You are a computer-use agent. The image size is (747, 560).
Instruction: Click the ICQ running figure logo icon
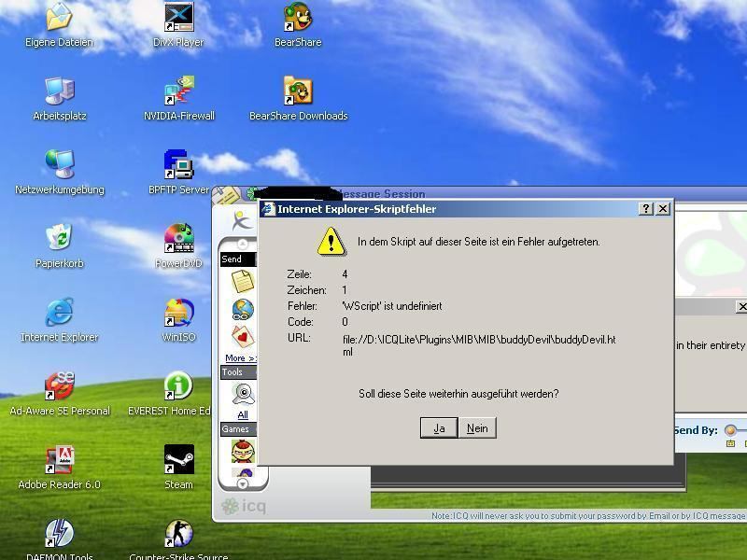tap(242, 220)
